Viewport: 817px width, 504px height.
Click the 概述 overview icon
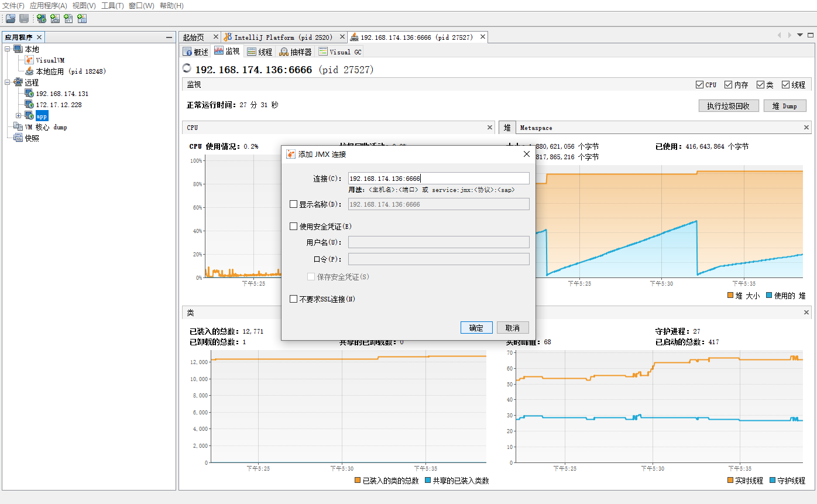click(x=187, y=52)
